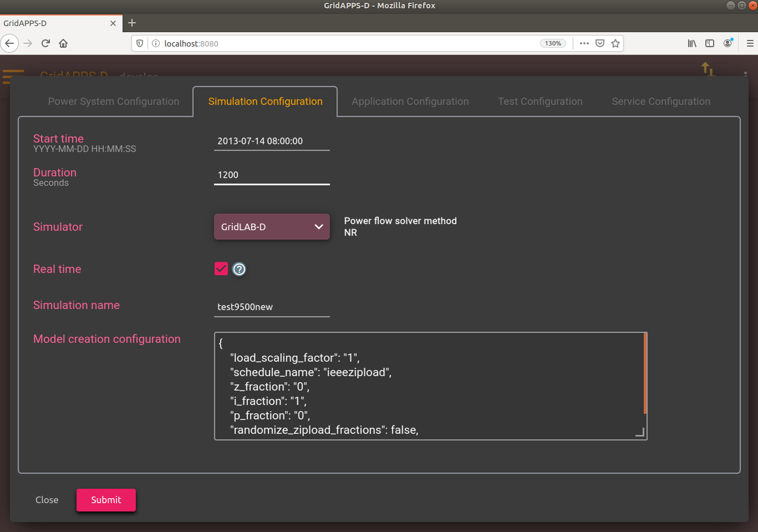Screen dimensions: 758x532
Task: Show Real time help tooltip icon
Action: (239, 269)
